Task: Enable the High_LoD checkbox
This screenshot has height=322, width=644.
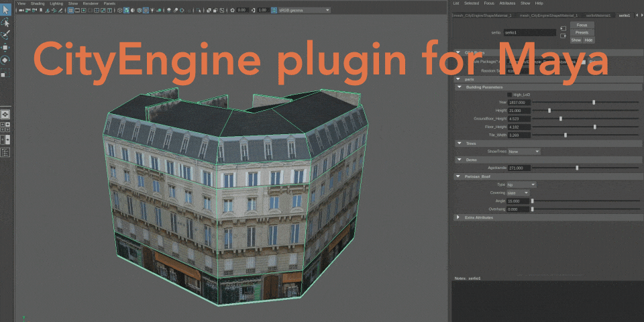Action: tap(510, 95)
